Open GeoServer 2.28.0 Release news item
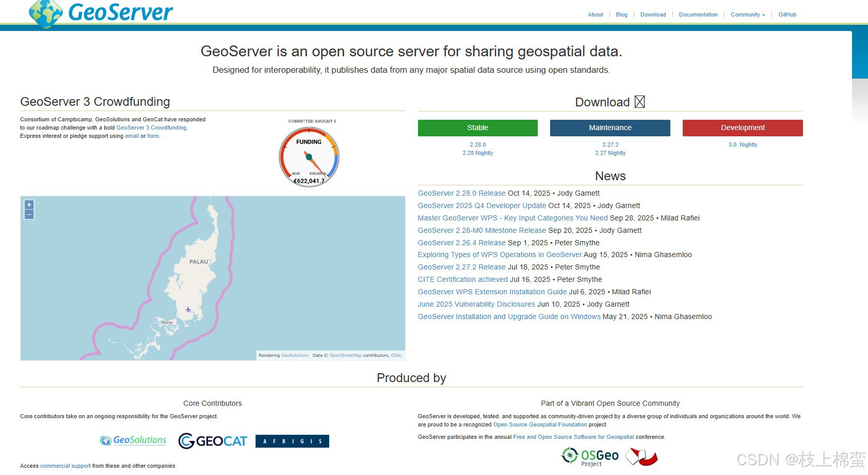This screenshot has height=475, width=868. click(462, 193)
